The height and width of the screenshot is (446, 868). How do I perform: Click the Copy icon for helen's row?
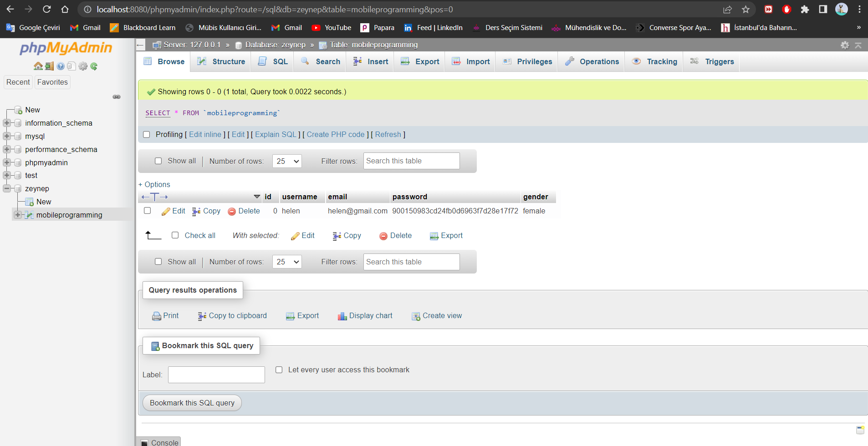(206, 211)
